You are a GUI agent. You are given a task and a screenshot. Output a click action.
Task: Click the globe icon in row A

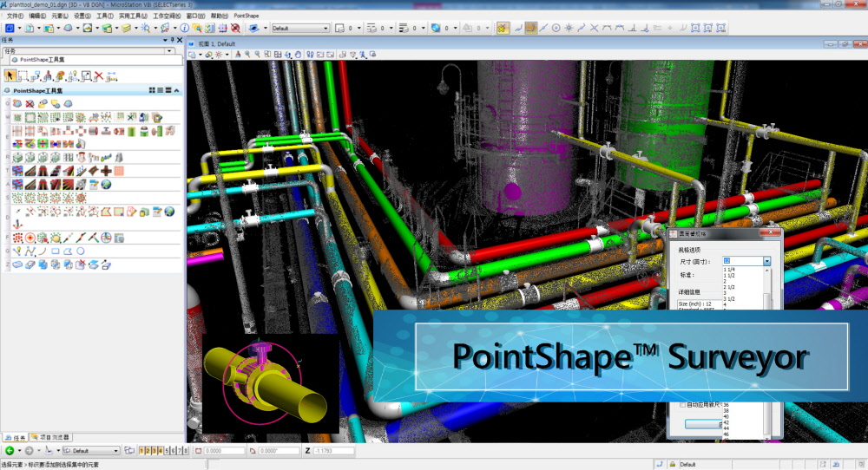[x=106, y=184]
